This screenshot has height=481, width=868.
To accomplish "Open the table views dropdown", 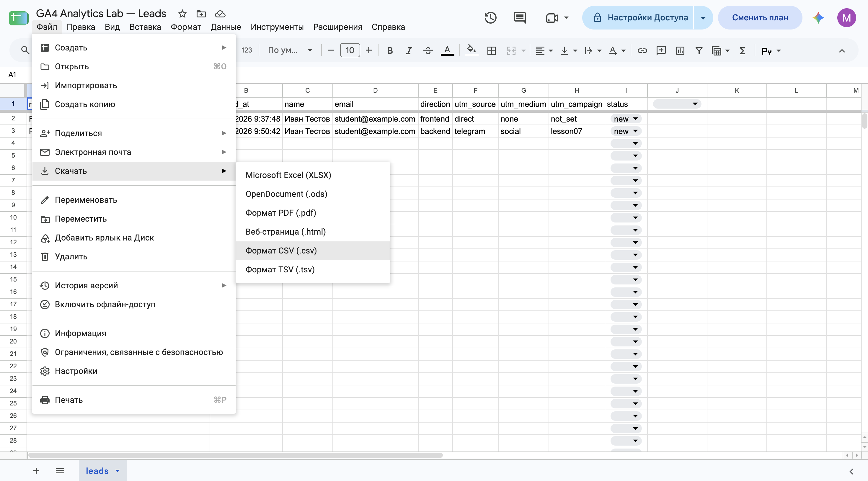I will [720, 50].
